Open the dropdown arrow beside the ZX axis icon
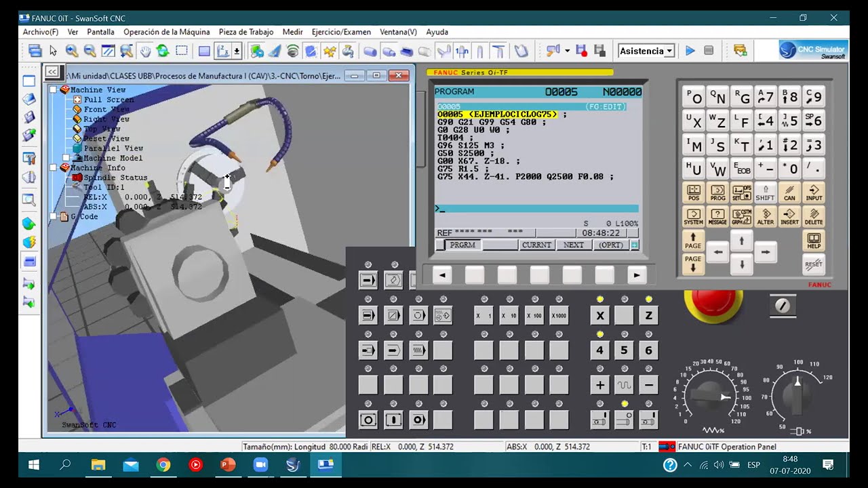Screen dimensions: 868x488 [x=237, y=51]
